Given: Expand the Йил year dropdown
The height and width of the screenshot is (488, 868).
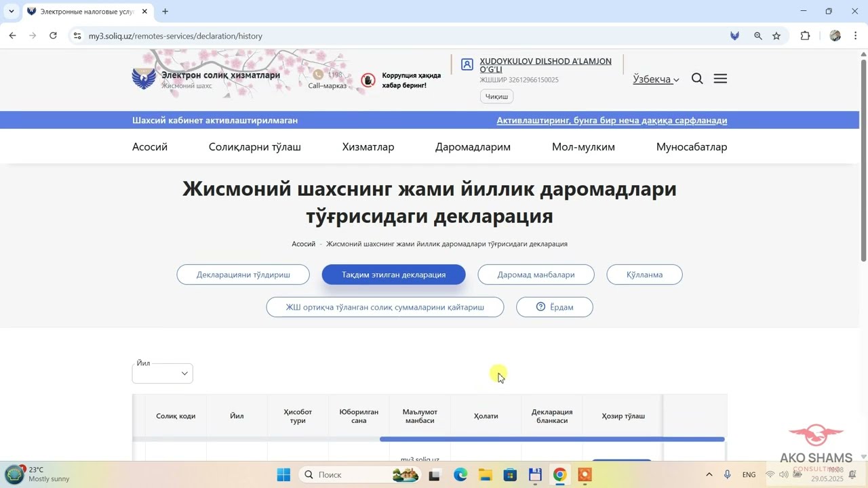Looking at the screenshot, I should coord(163,373).
